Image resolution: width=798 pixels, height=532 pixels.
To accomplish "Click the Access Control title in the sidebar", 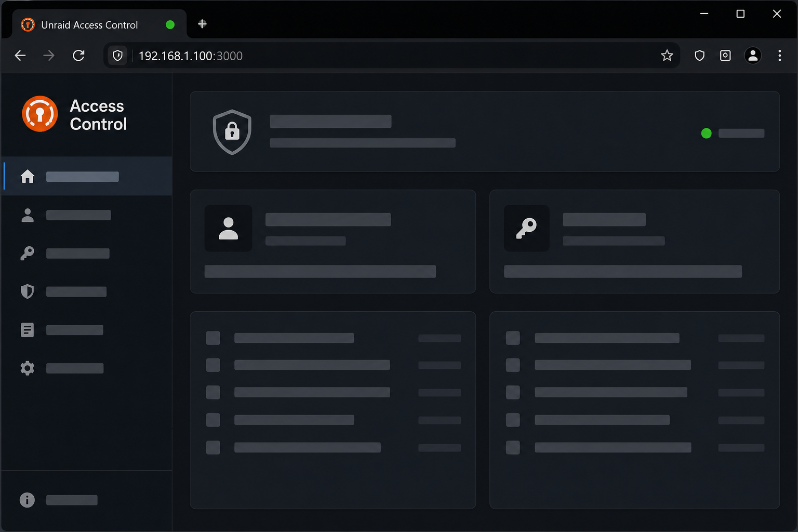I will point(98,115).
